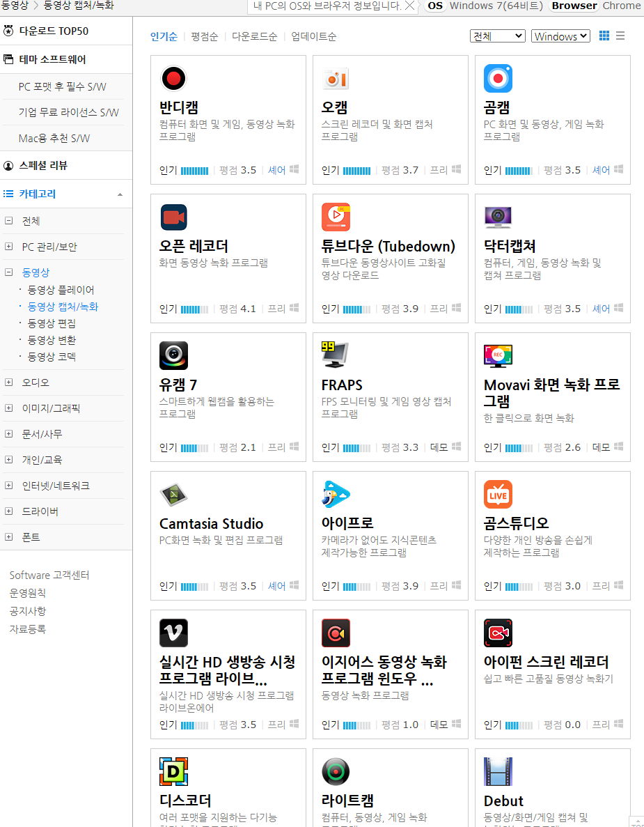This screenshot has height=827, width=644.
Task: Sort by 평점순 tab
Action: point(205,36)
